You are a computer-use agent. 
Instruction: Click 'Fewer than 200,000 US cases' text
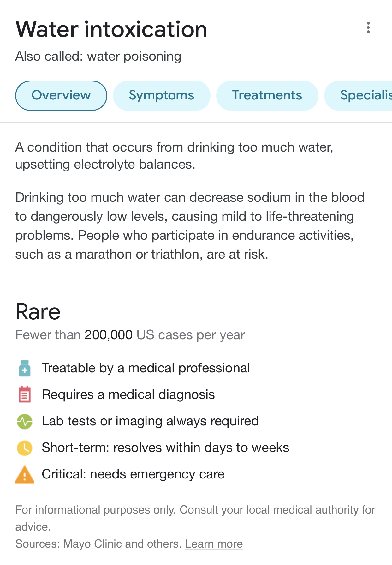[130, 335]
